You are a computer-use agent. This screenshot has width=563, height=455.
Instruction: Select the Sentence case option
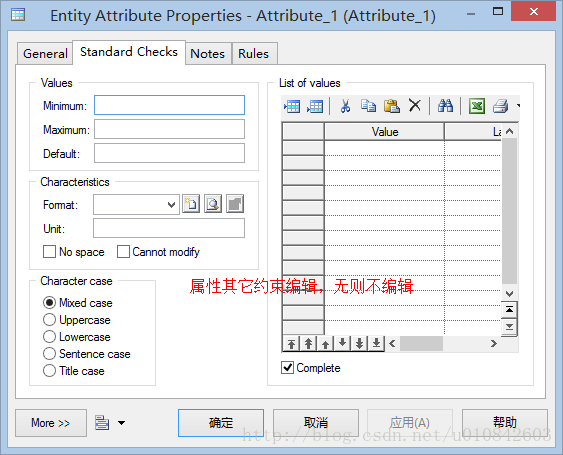[x=49, y=354]
